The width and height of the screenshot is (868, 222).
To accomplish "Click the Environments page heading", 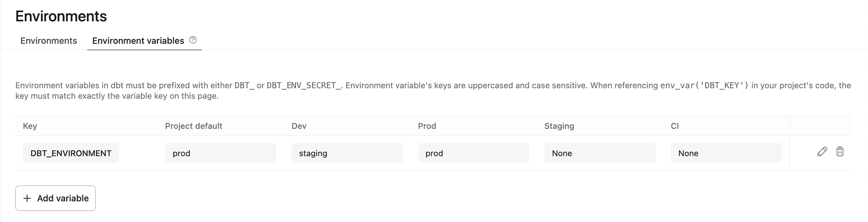I will [x=61, y=15].
